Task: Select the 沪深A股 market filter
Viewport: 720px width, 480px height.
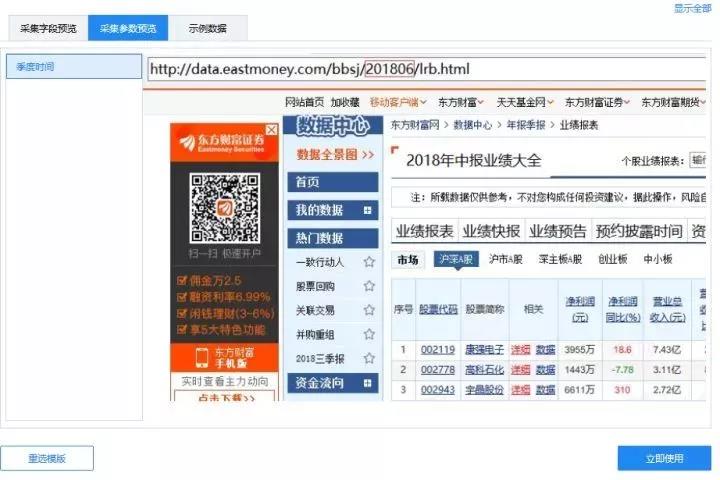Action: tap(456, 259)
